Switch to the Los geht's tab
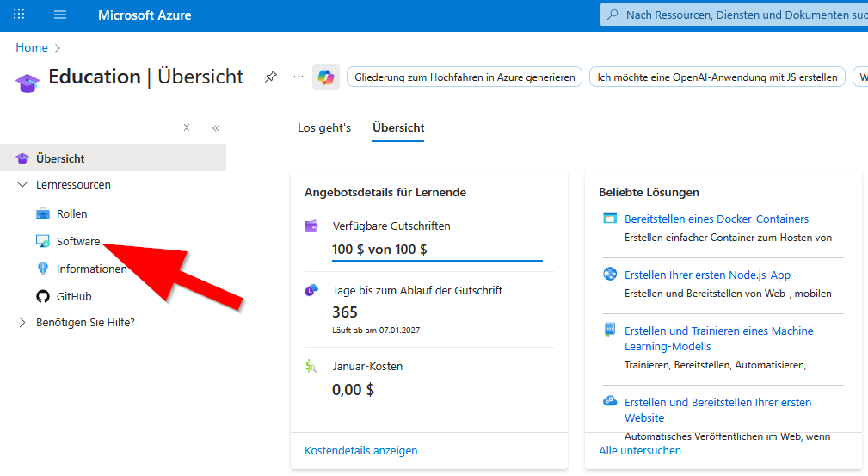868x476 pixels. [x=324, y=127]
